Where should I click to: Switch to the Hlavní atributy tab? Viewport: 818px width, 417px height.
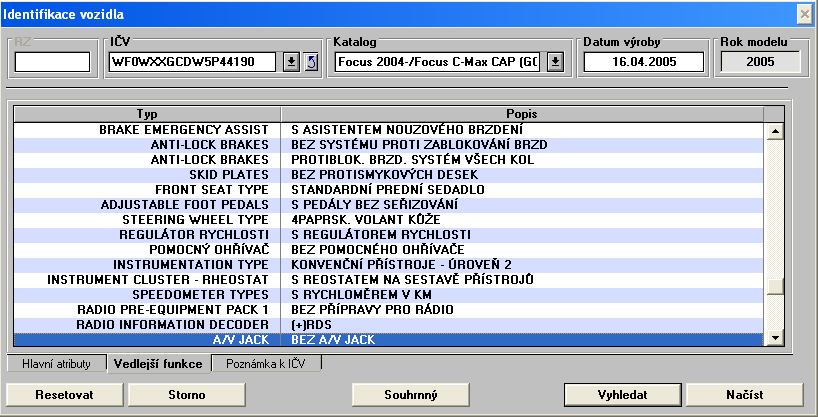pyautogui.click(x=57, y=364)
